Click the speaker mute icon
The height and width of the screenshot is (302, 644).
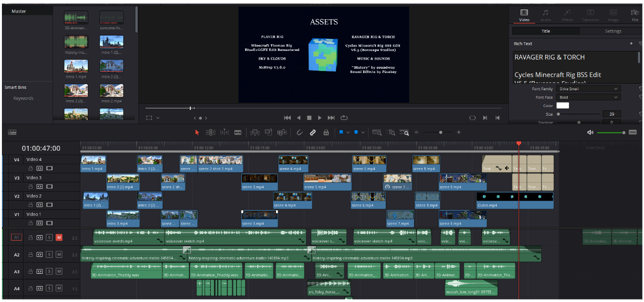tap(590, 133)
